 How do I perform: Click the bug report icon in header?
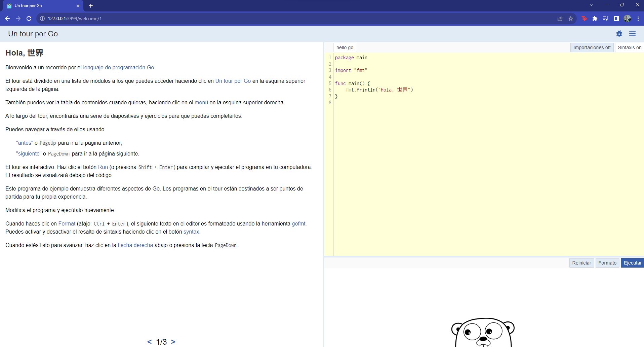coord(619,34)
